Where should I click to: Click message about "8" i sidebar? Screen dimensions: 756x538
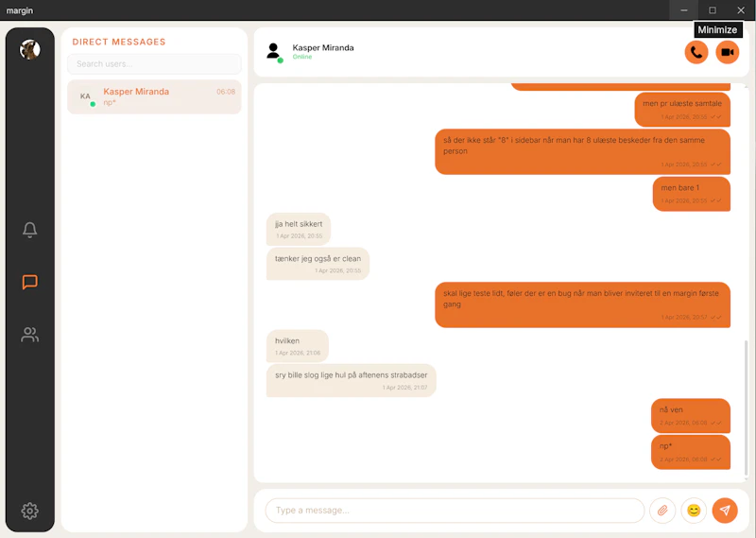(582, 151)
